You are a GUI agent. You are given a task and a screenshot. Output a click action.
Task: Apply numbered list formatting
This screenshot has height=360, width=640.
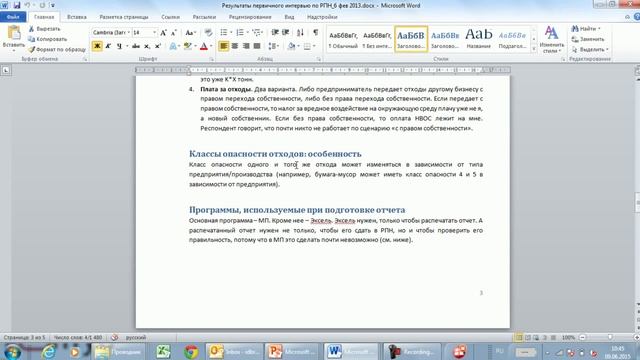click(240, 32)
